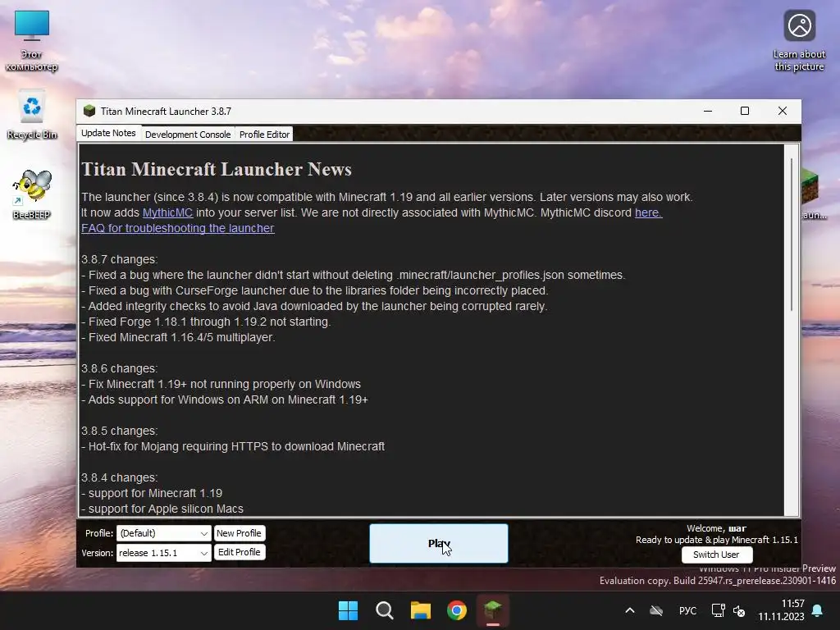Open the Этот компьютер desktop icon
This screenshot has height=630, width=840.
32,41
